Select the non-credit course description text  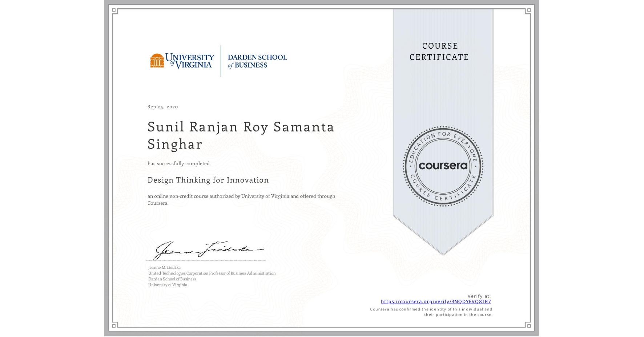tap(241, 199)
